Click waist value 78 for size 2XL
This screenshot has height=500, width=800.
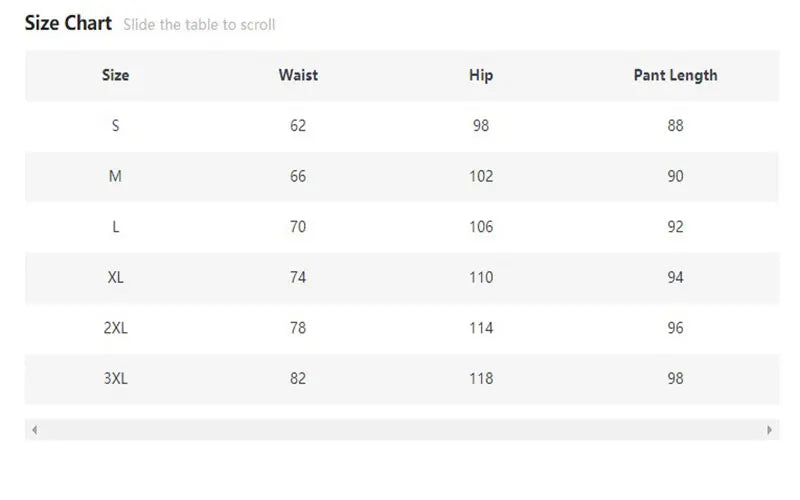(x=298, y=328)
